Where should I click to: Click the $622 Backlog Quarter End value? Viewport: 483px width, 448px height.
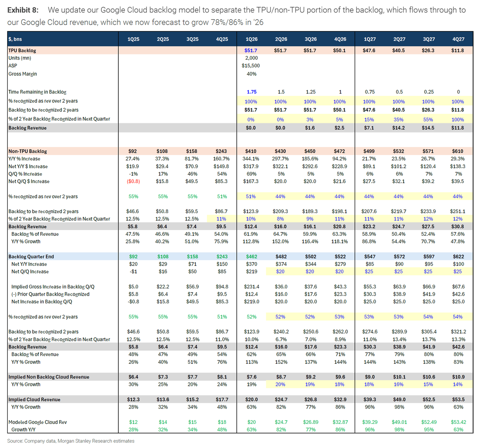click(458, 257)
